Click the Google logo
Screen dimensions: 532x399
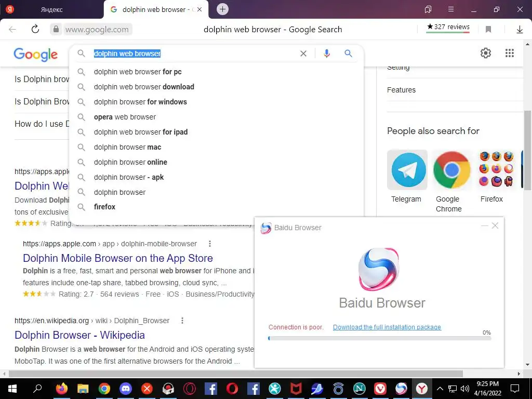pyautogui.click(x=36, y=54)
